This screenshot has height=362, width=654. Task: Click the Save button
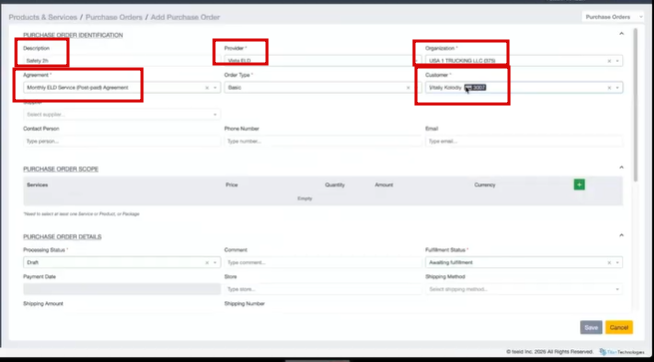[591, 327]
